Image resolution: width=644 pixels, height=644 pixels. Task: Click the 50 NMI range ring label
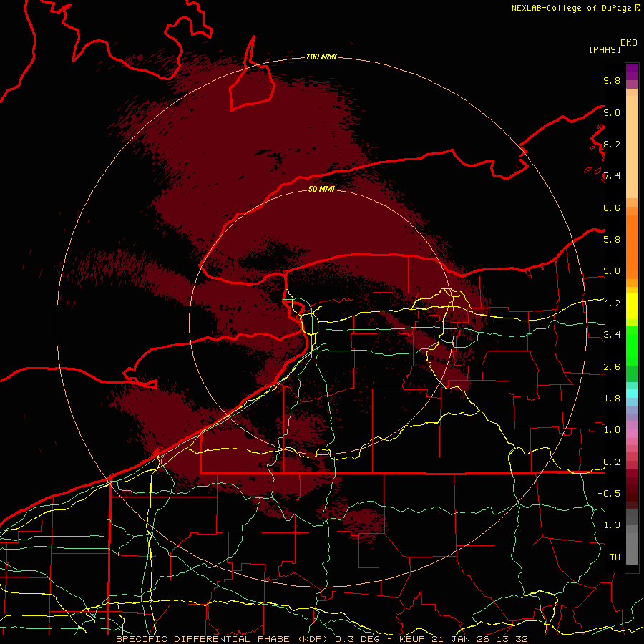pos(321,189)
